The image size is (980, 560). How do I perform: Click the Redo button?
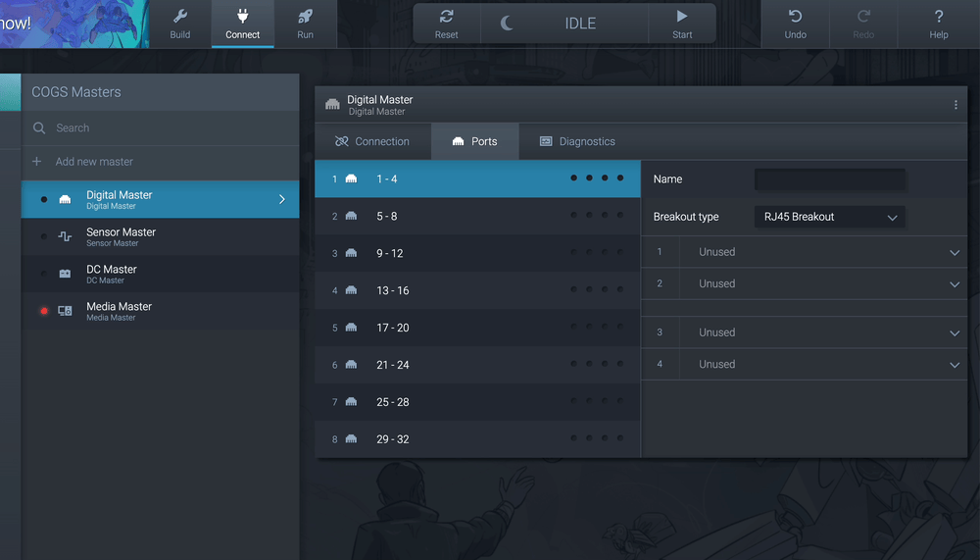863,24
